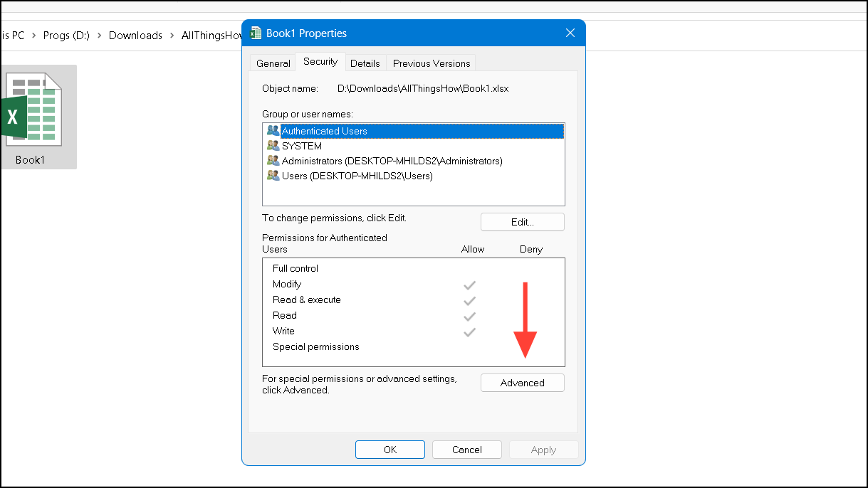
Task: Open the Details tab
Action: pyautogui.click(x=365, y=63)
